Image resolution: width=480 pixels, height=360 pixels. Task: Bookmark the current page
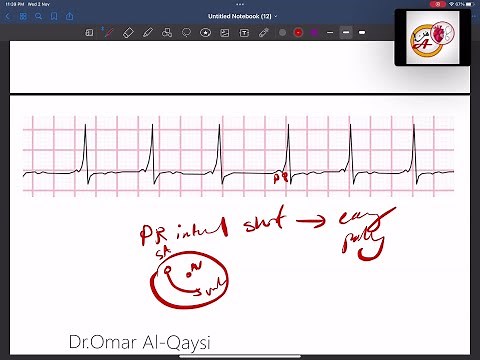coord(54,16)
